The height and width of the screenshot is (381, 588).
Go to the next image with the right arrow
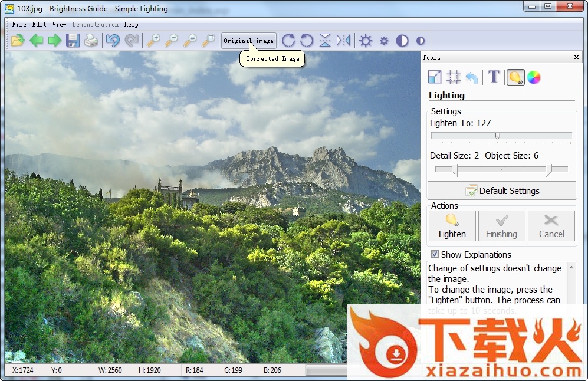point(55,41)
